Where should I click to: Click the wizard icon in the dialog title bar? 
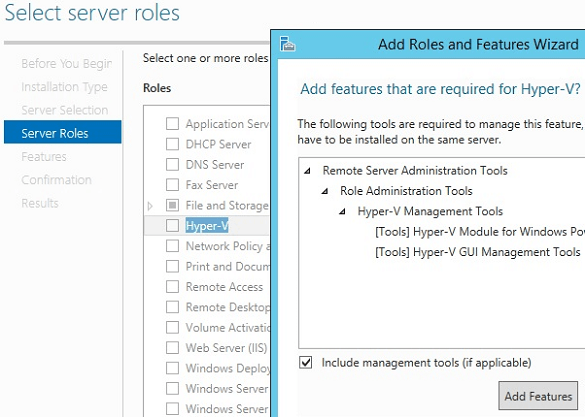tap(288, 44)
